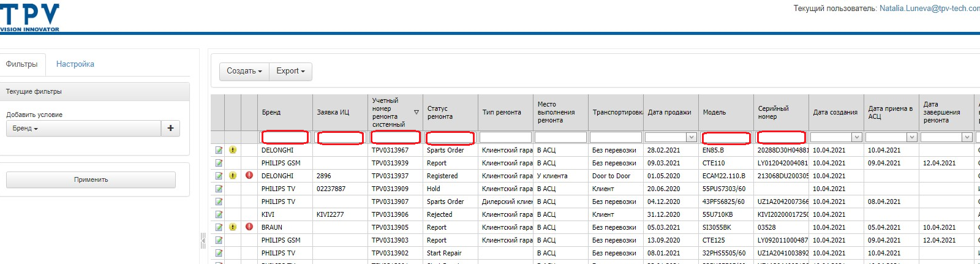980x264 pixels.
Task: Open edit icon for repair TPV0313939
Action: (x=219, y=163)
